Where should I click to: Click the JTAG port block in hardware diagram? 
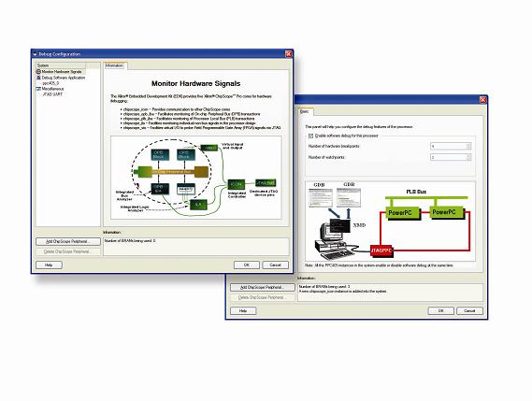click(266, 183)
